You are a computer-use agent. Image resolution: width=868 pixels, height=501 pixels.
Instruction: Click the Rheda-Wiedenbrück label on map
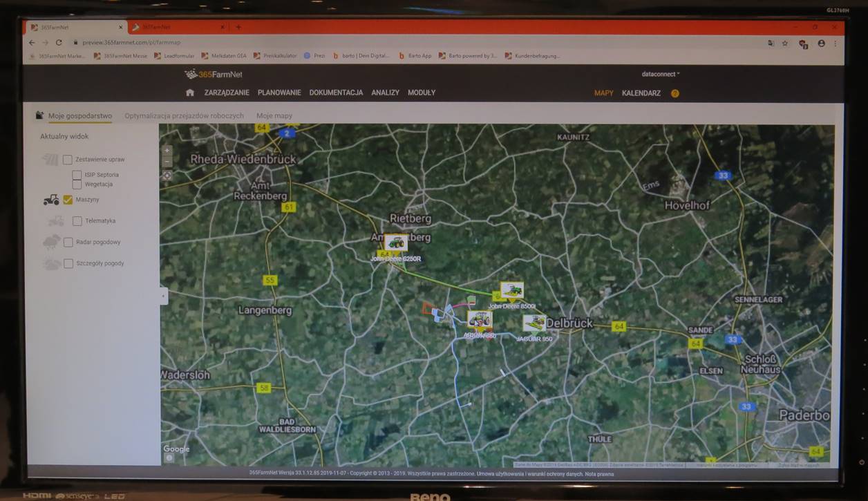click(243, 159)
